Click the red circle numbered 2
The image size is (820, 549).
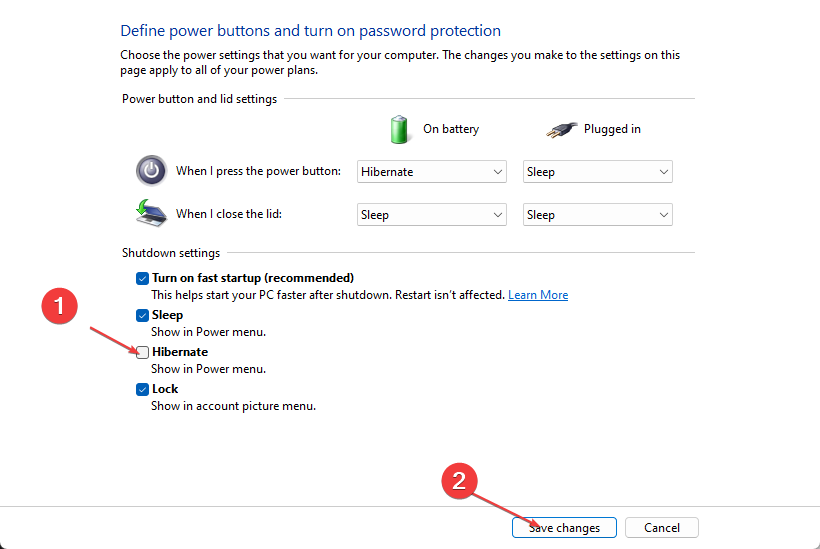[x=460, y=481]
